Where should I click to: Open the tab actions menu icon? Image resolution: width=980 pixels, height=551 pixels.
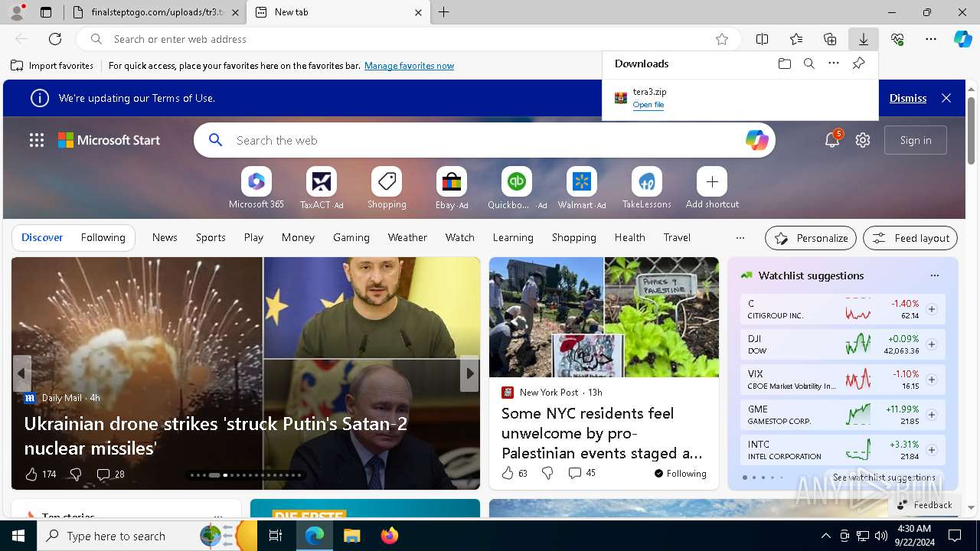[x=46, y=12]
